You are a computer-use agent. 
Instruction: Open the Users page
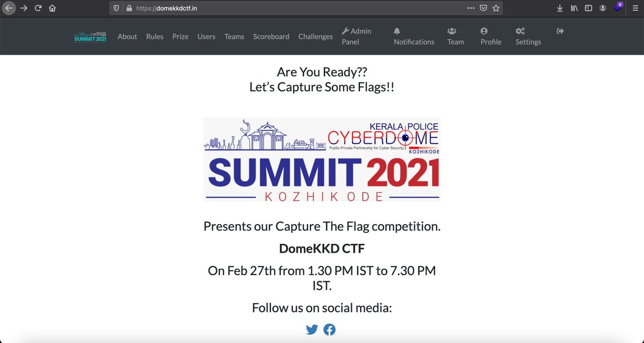tap(206, 36)
